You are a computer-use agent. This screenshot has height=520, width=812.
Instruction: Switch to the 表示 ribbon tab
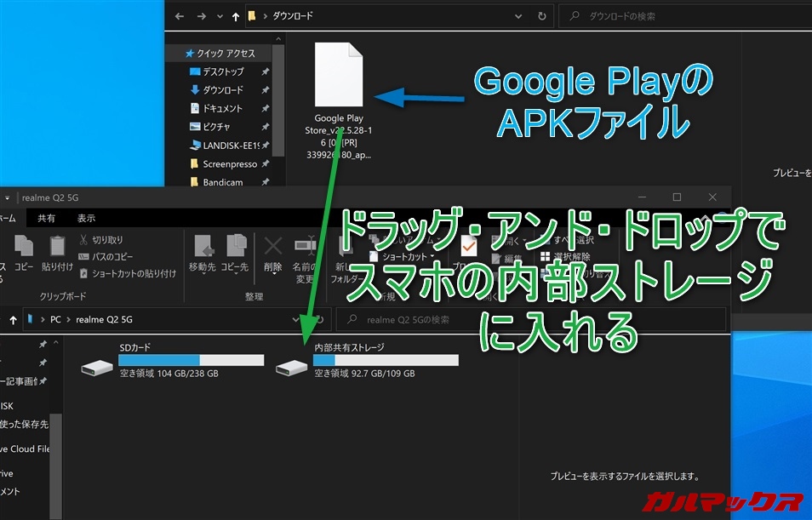(86, 219)
